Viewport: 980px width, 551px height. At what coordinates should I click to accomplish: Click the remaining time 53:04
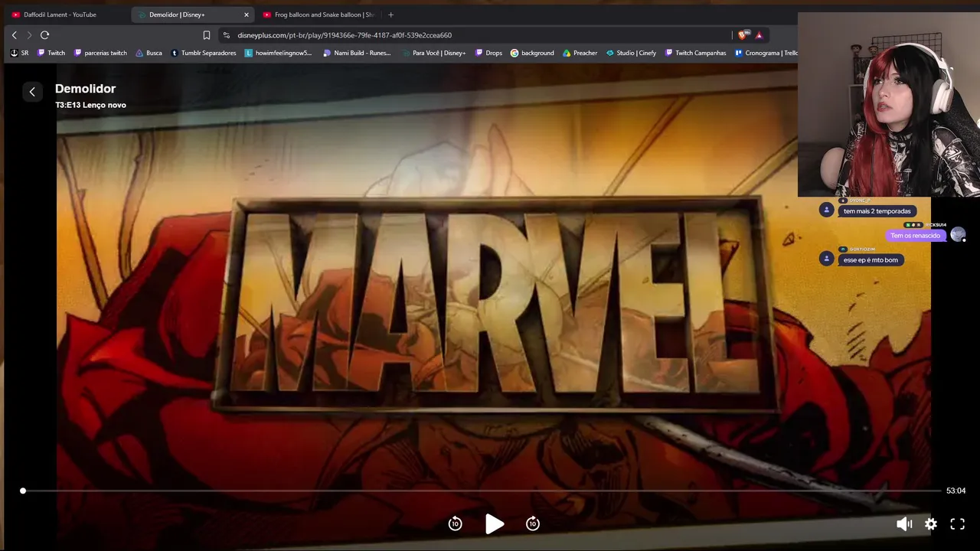click(956, 491)
